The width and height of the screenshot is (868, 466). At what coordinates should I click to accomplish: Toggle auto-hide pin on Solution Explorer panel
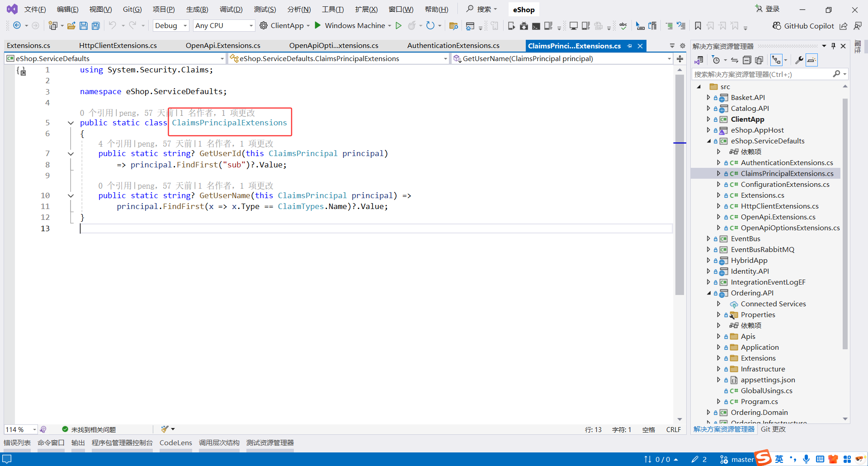(833, 46)
